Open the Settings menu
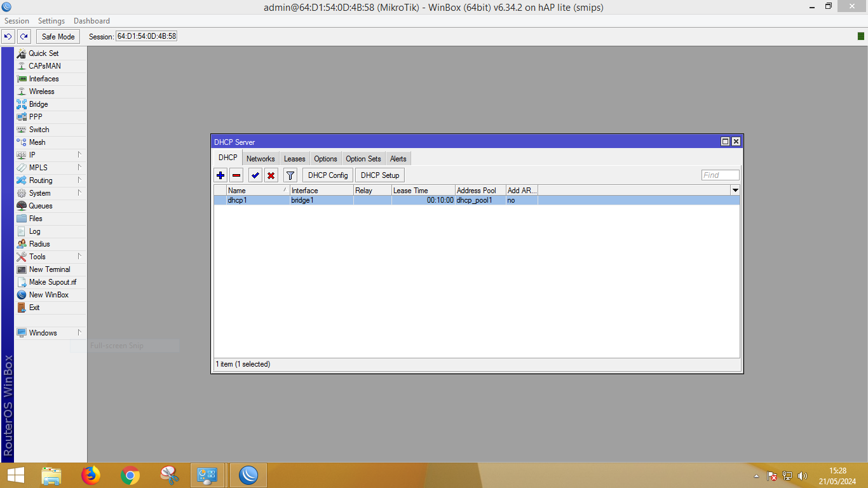The width and height of the screenshot is (868, 488). [51, 21]
